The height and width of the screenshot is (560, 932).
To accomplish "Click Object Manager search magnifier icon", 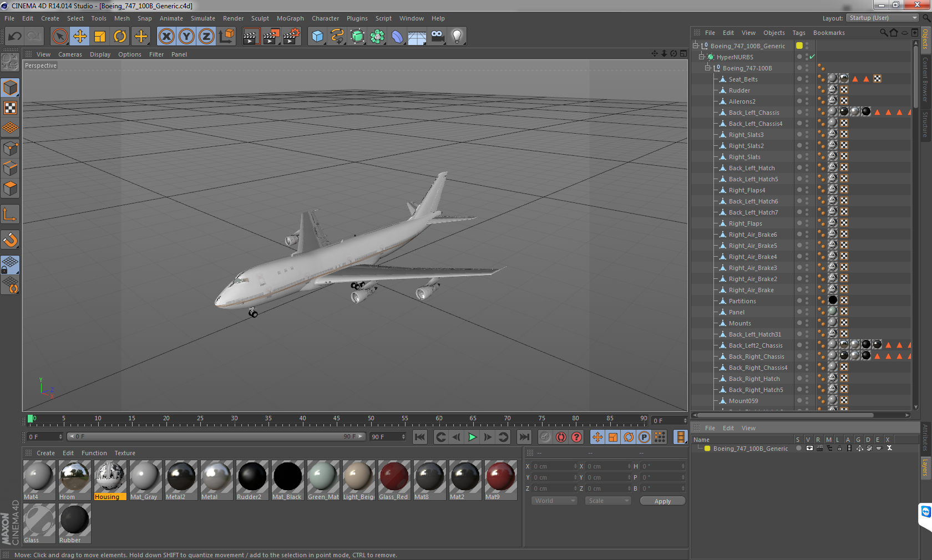I will pyautogui.click(x=883, y=33).
